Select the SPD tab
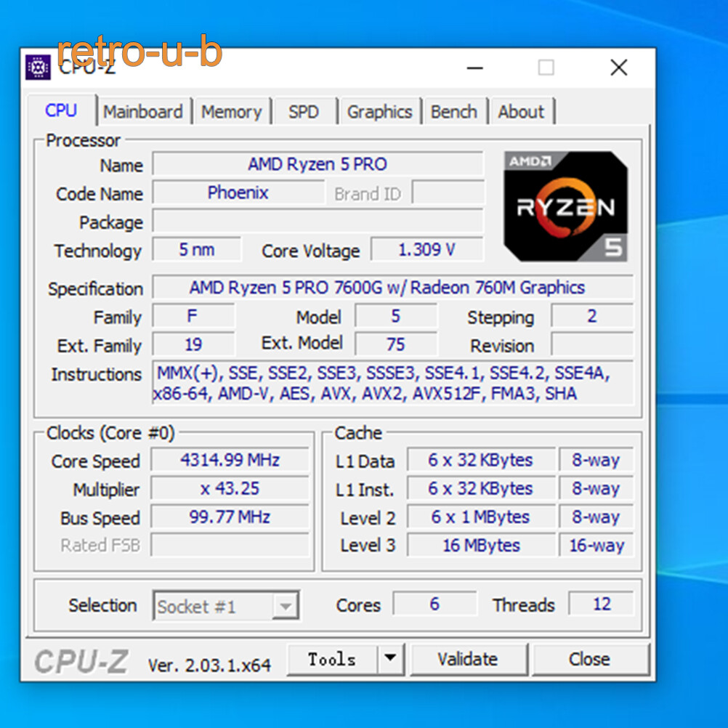The width and height of the screenshot is (728, 728). click(x=304, y=111)
